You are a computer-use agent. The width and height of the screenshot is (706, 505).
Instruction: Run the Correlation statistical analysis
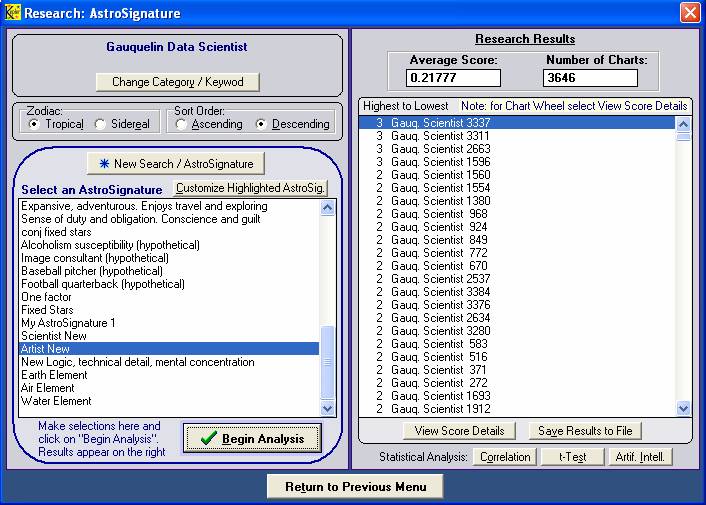coord(504,457)
